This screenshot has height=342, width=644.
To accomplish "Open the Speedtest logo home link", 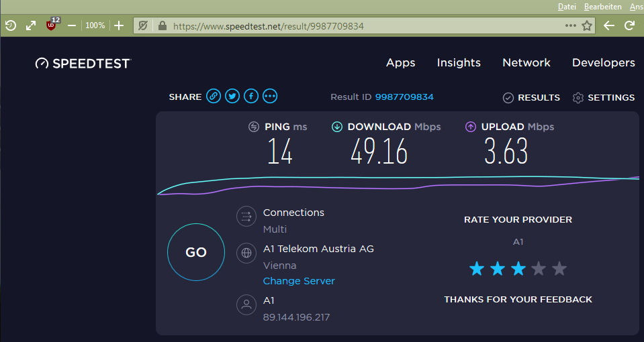I will point(83,63).
